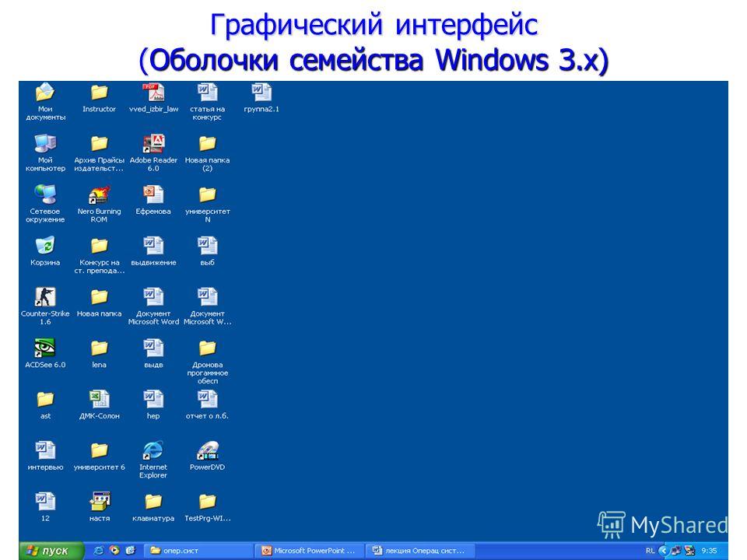This screenshot has height=560, width=747.
Task: Click the Word document named 12
Action: pyautogui.click(x=45, y=502)
